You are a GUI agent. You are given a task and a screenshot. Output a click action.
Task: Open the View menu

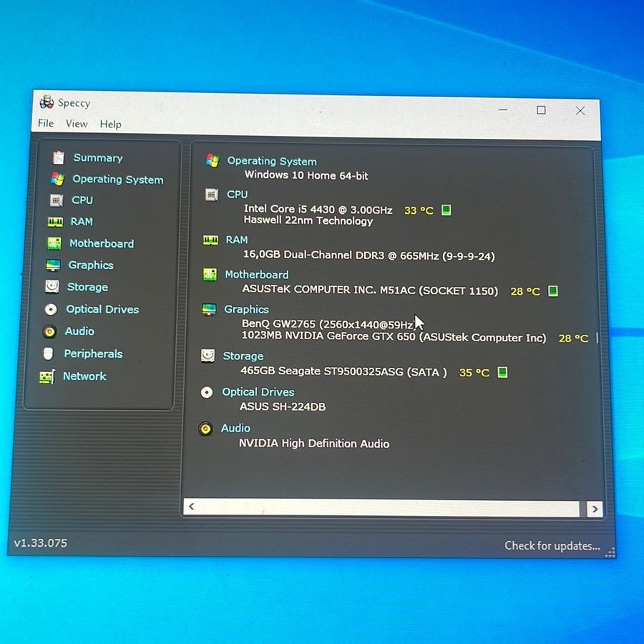coord(77,124)
